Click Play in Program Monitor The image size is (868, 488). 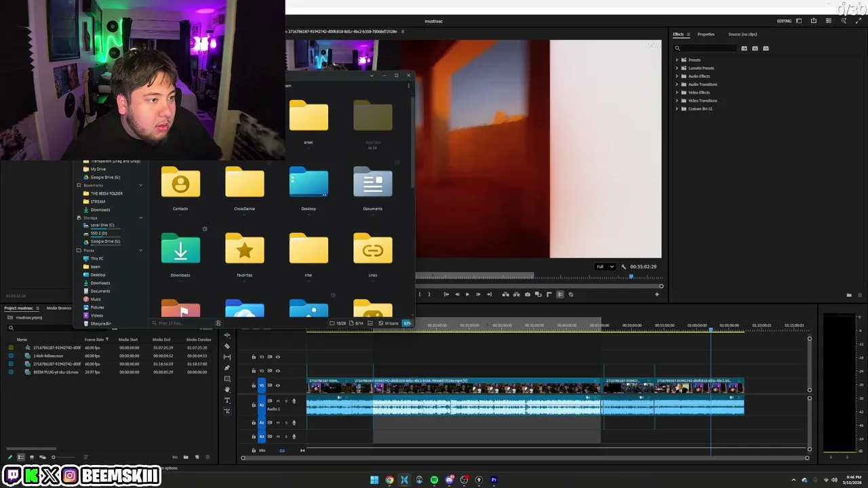pos(467,294)
